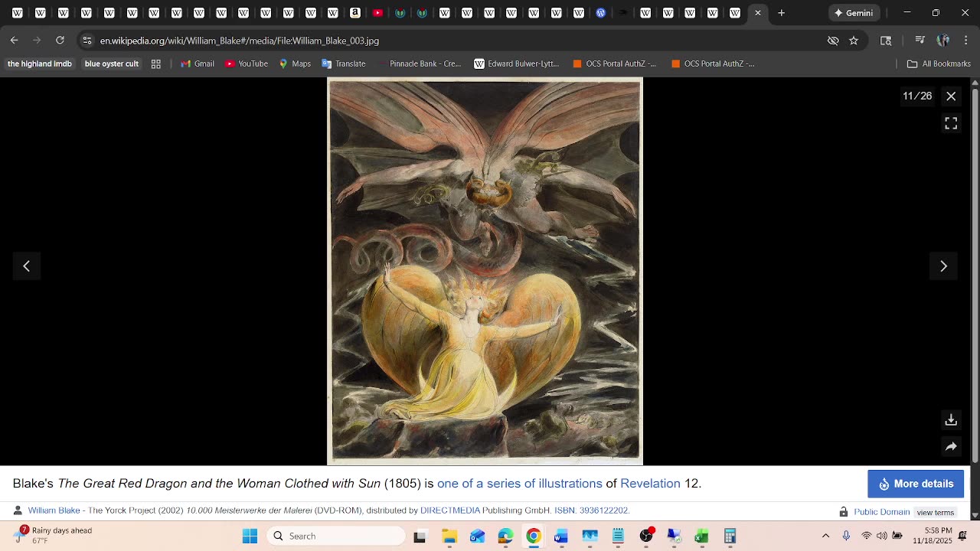Open Public Domain license link

(x=882, y=512)
